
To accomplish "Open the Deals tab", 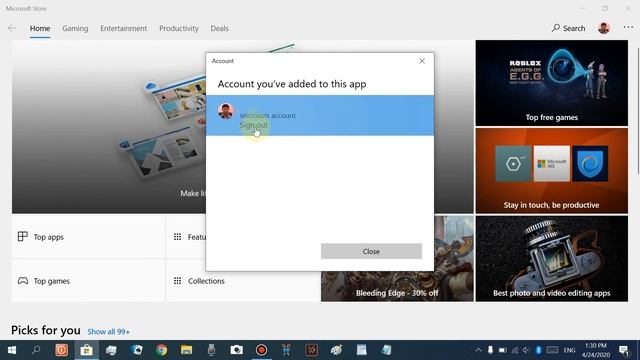I will pyautogui.click(x=220, y=28).
